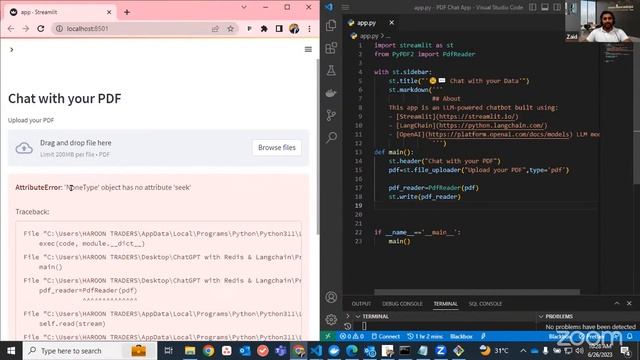Screen dimensions: 640x360
Task: Open Task View on the taskbar
Action: tap(168, 351)
